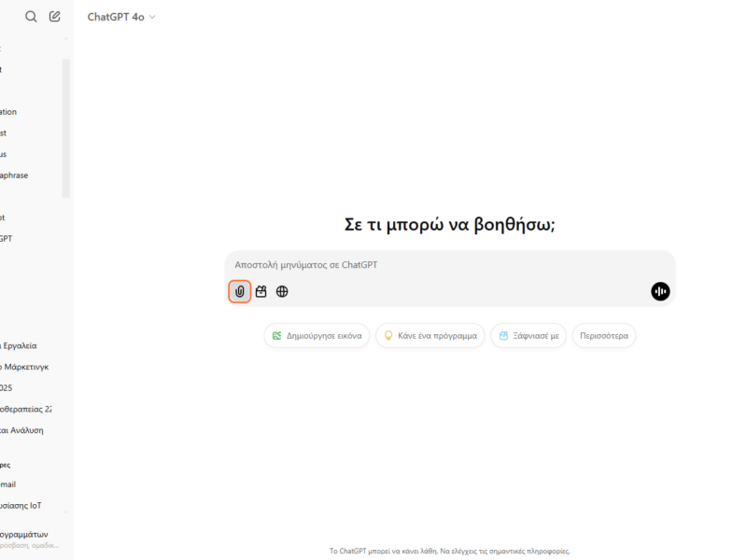Click the sidebar vertical scrollbar thumb
The image size is (747, 560).
(66, 129)
